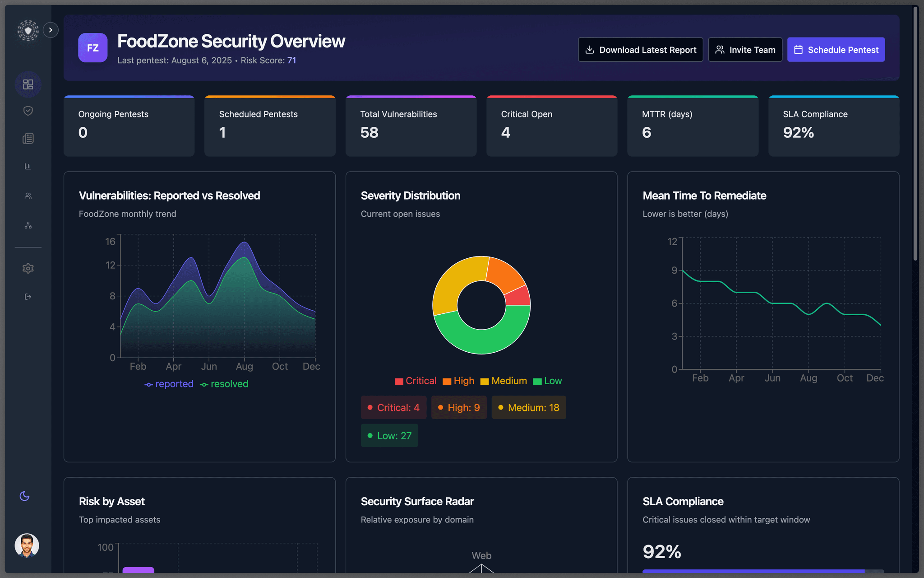This screenshot has height=578, width=924.
Task: Click the shield logo at top left
Action: (x=28, y=31)
